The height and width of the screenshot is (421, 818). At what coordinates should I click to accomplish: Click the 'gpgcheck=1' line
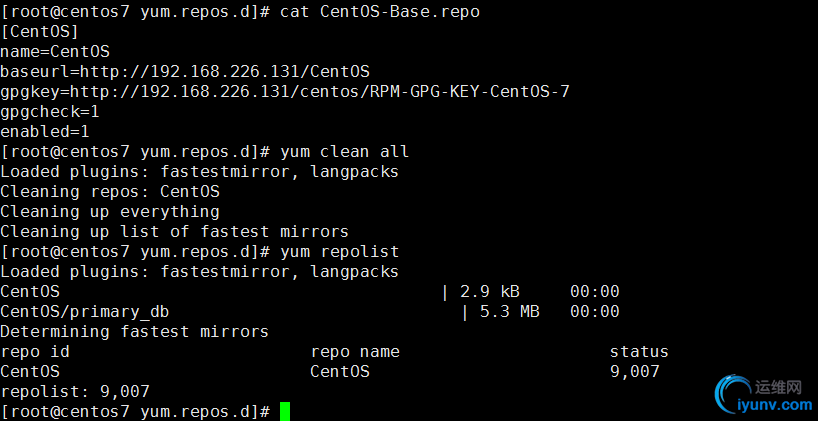(50, 112)
